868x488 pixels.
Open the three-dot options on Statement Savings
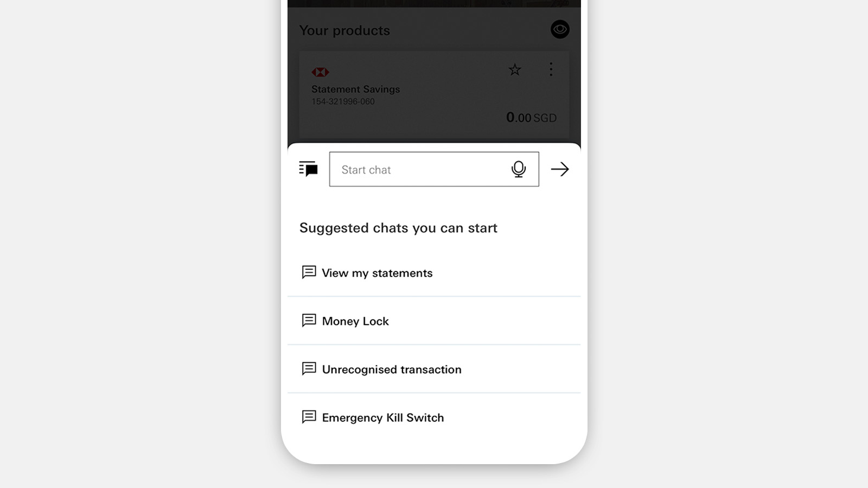[551, 69]
